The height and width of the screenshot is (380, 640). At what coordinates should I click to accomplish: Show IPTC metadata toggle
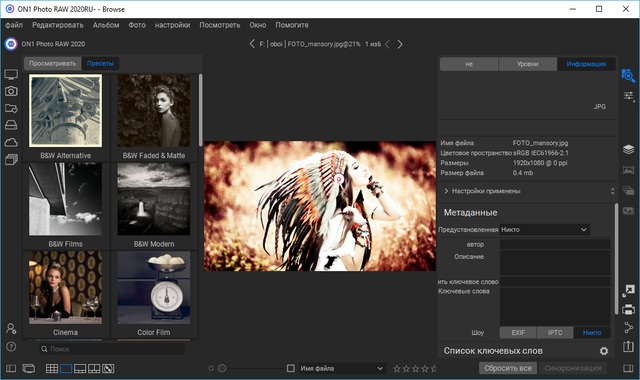[555, 333]
